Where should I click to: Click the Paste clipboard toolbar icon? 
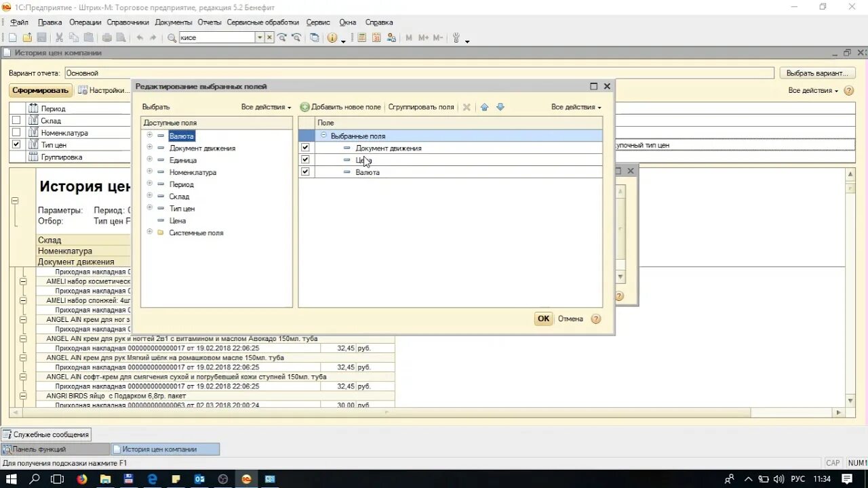click(87, 38)
